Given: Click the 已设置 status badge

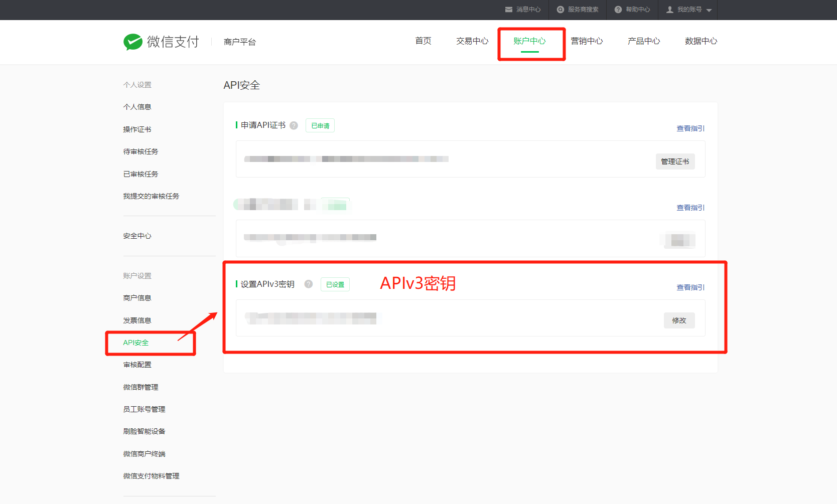Looking at the screenshot, I should tap(335, 284).
